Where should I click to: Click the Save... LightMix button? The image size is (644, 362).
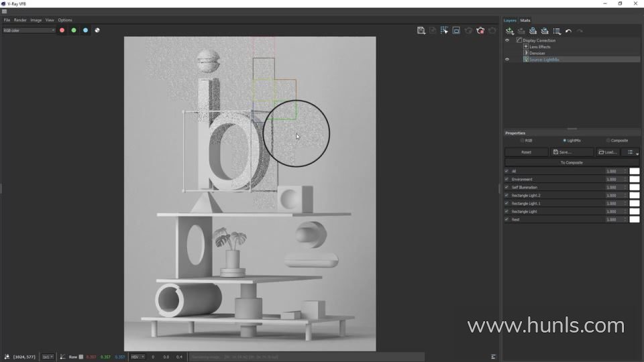(x=572, y=152)
